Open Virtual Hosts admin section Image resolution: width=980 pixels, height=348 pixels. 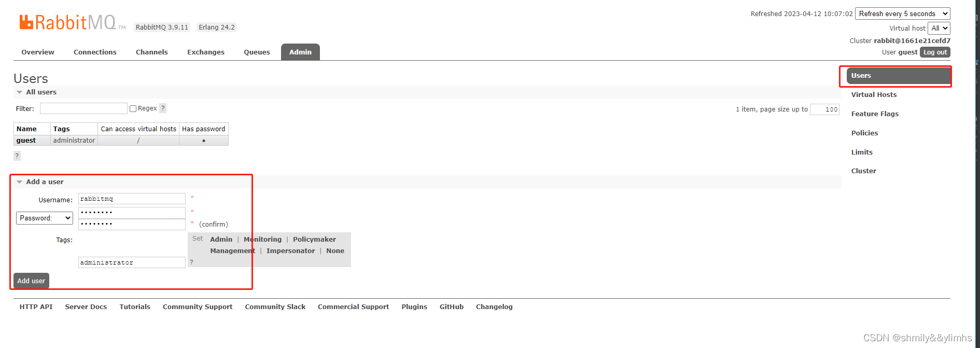coord(874,94)
